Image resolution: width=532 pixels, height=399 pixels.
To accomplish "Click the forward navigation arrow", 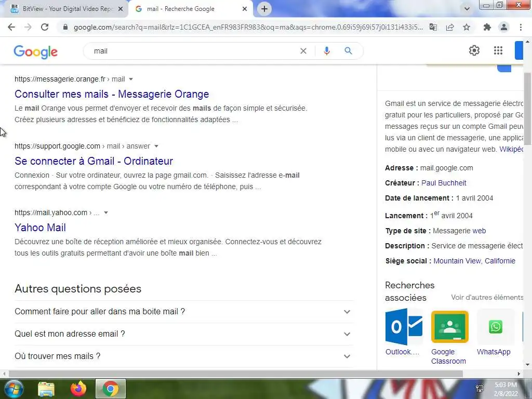I will pos(28,27).
